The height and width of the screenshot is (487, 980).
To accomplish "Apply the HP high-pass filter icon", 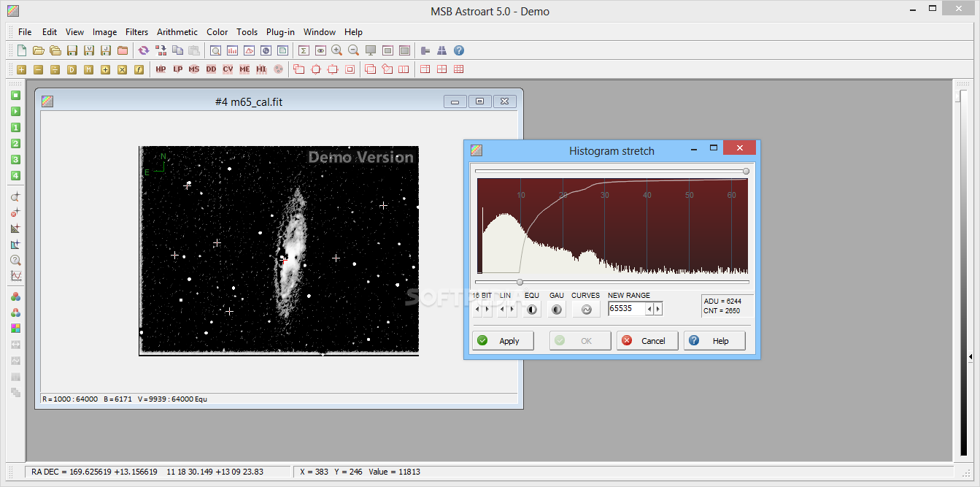I will click(x=161, y=69).
